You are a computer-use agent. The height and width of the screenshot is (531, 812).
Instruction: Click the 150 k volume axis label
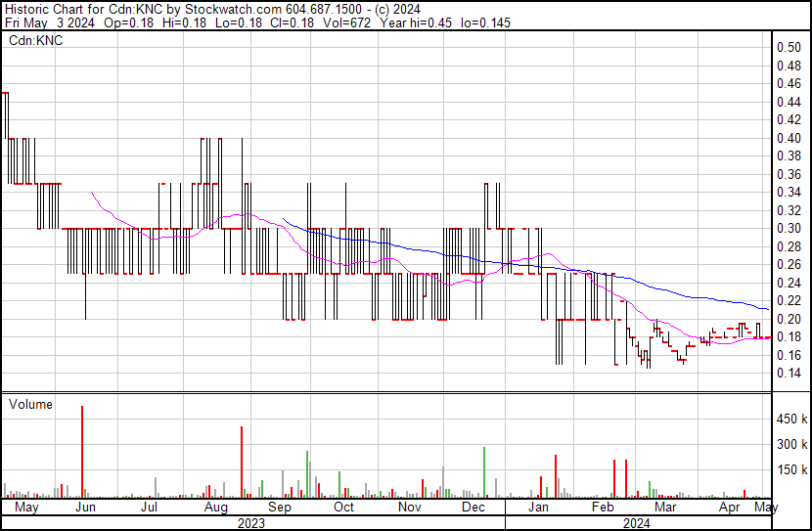pos(791,469)
